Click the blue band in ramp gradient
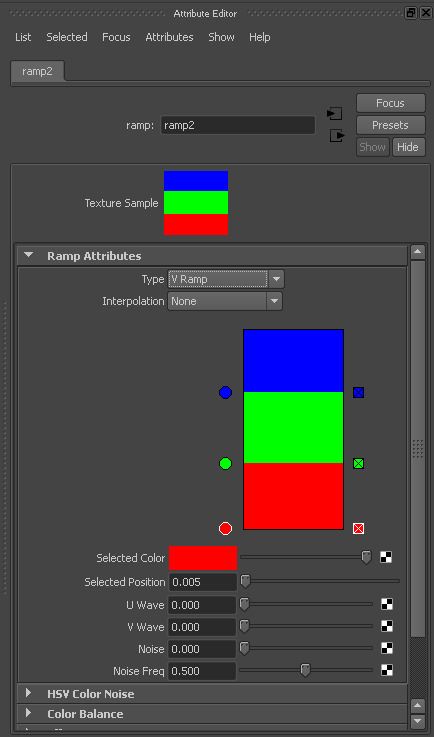Viewport: 434px width, 737px height. tap(293, 361)
